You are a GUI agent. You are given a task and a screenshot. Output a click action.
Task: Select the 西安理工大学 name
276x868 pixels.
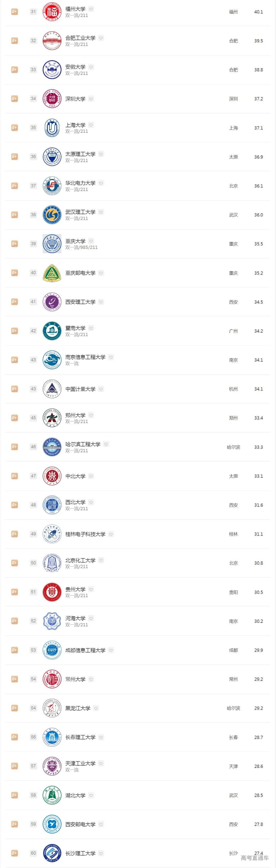[80, 302]
